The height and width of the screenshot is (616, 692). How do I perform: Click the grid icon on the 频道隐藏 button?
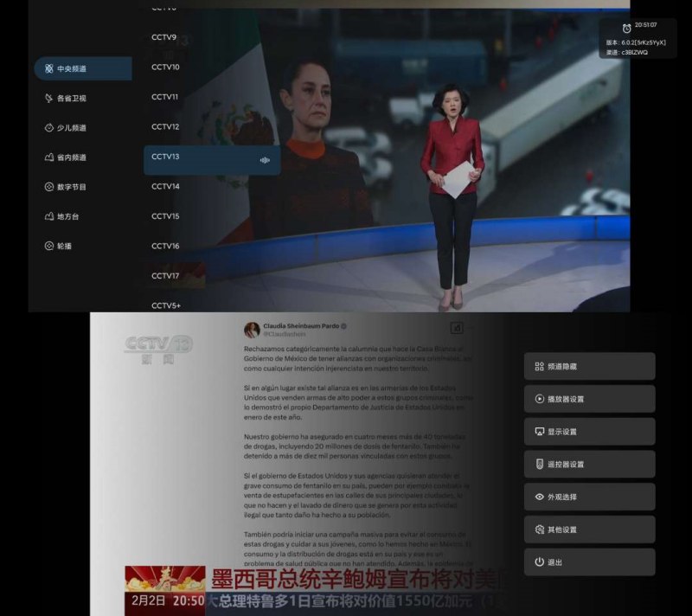(x=538, y=366)
